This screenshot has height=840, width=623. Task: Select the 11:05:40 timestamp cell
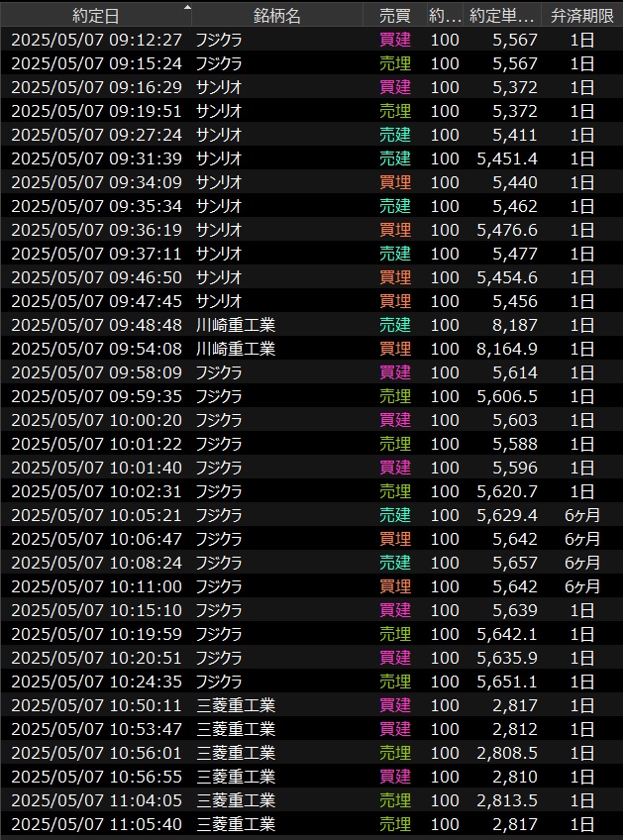click(96, 823)
